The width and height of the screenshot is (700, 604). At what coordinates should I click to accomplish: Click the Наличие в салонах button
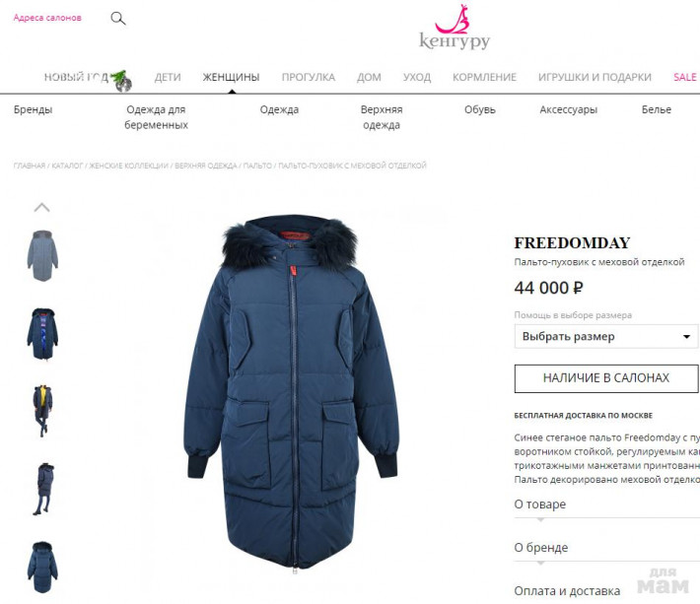tap(606, 378)
